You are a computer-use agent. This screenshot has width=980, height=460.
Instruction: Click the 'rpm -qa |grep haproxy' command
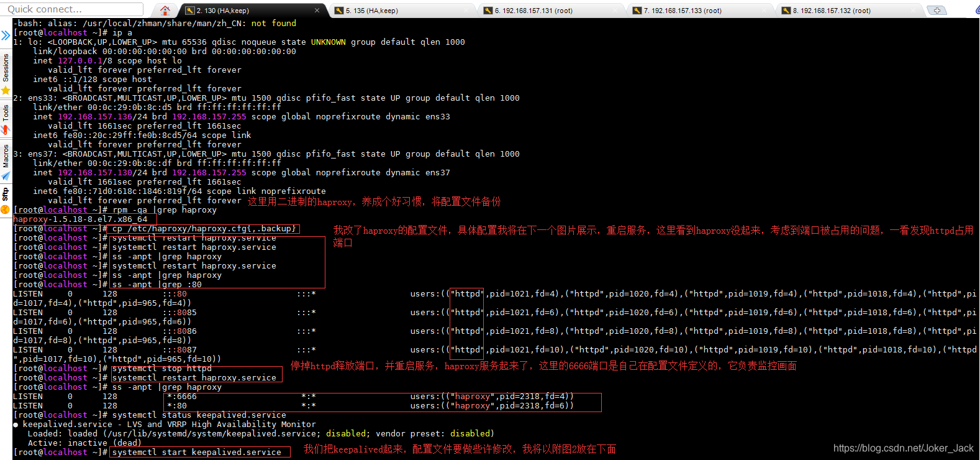[x=165, y=209]
